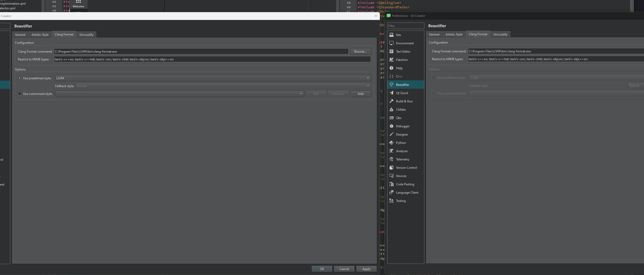Open the Python settings icon
644x275 pixels.
pos(391,143)
